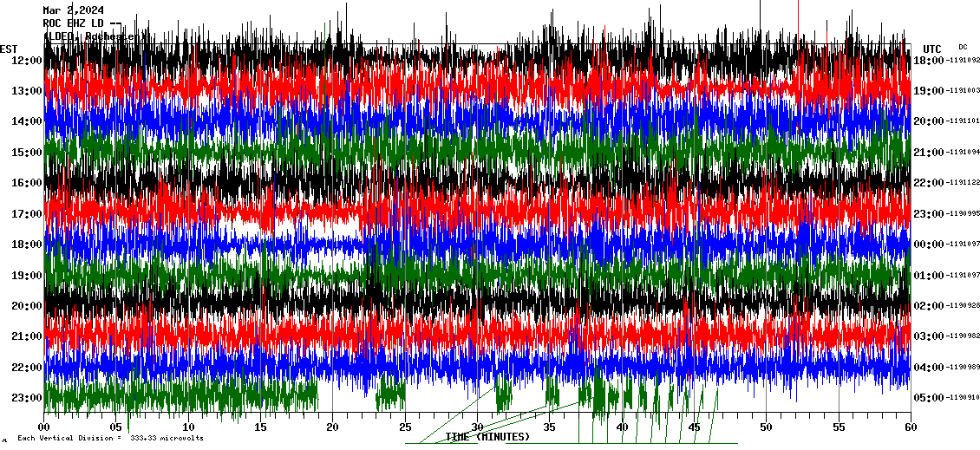Image resolution: width=980 pixels, height=450 pixels.
Task: Click the 15 minute axis tick
Action: point(261,427)
